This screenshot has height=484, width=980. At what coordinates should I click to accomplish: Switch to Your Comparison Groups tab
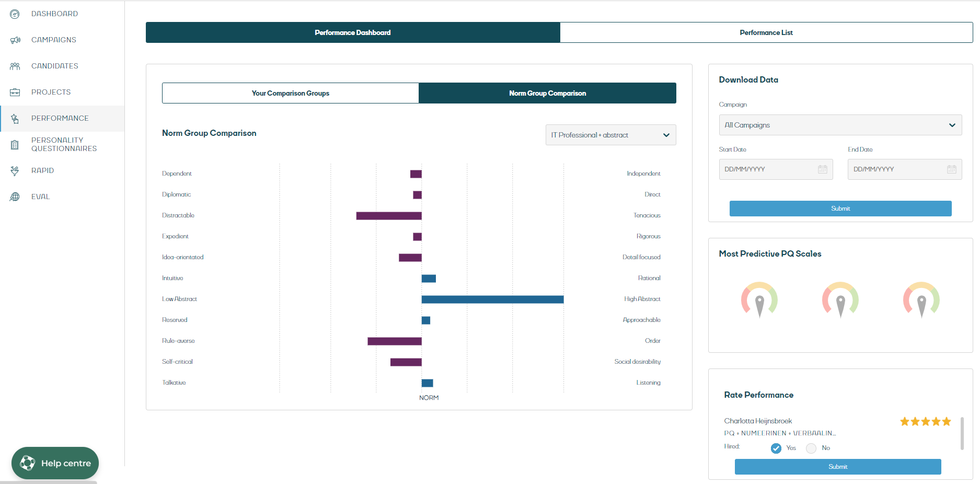click(x=290, y=93)
